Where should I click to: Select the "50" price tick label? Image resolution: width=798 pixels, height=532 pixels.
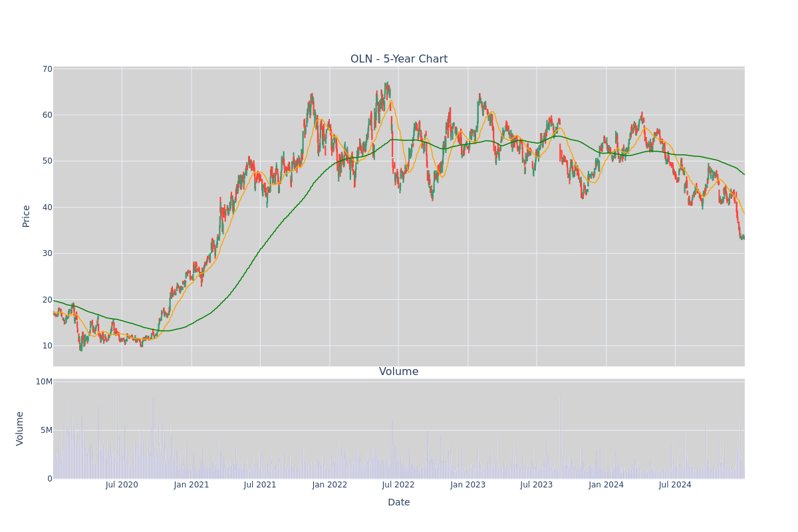(47, 161)
